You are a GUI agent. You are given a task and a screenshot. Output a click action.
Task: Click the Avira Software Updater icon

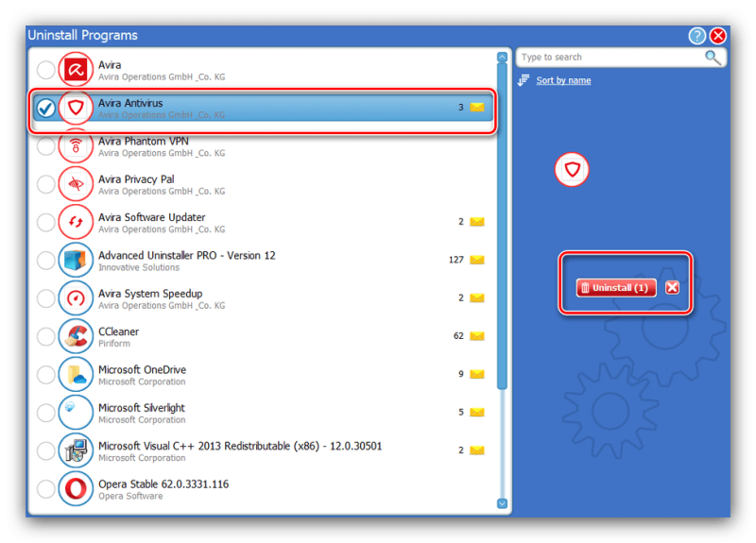pyautogui.click(x=76, y=222)
